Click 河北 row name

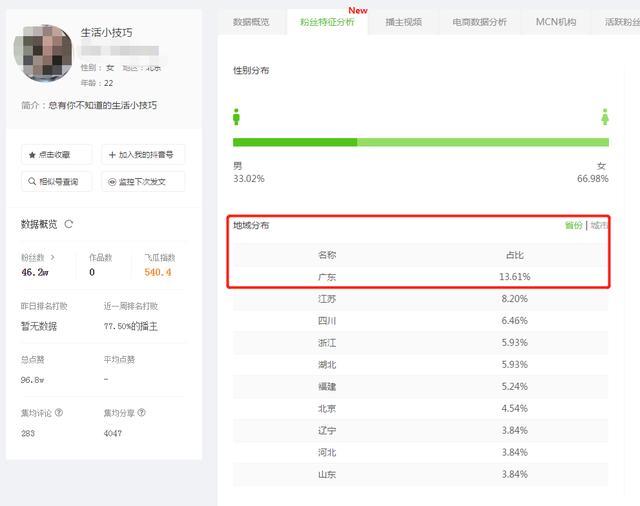pyautogui.click(x=327, y=453)
